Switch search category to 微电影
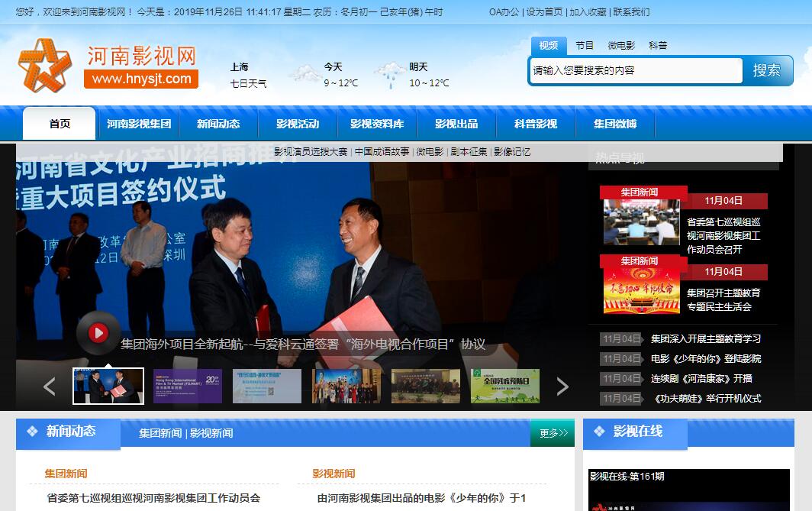This screenshot has height=511, width=812. pyautogui.click(x=621, y=46)
